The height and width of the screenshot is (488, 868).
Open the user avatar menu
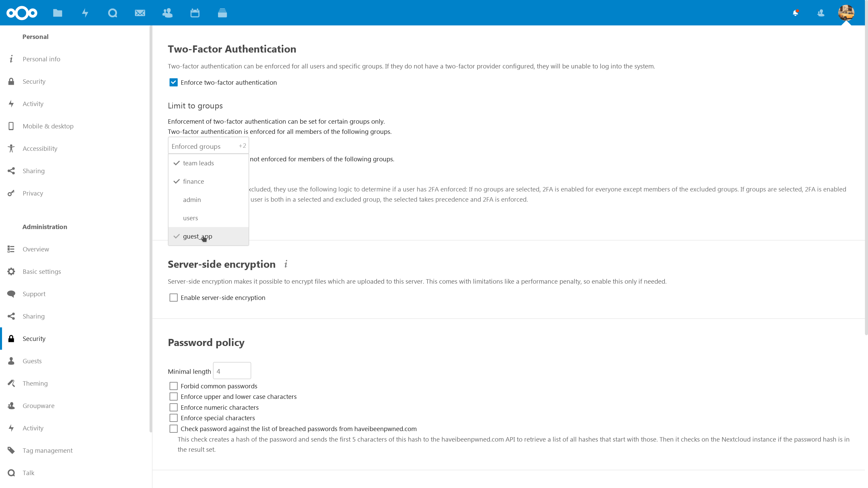[846, 13]
